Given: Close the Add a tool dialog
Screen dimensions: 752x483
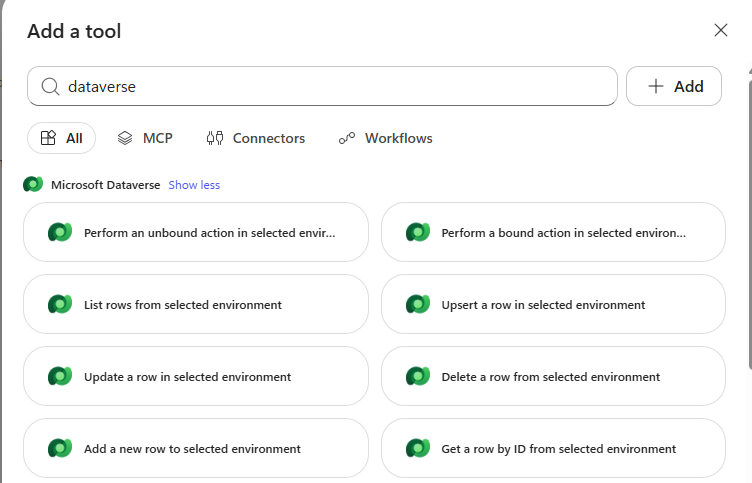Looking at the screenshot, I should (720, 30).
